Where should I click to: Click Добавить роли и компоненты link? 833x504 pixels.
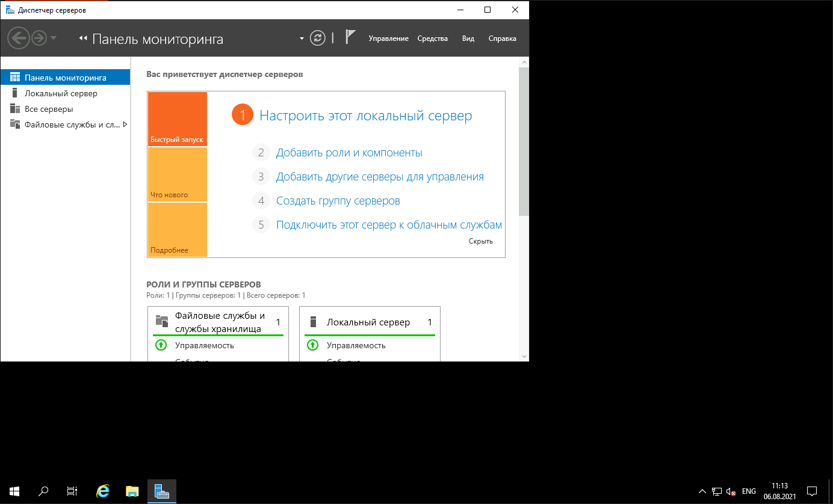tap(349, 153)
